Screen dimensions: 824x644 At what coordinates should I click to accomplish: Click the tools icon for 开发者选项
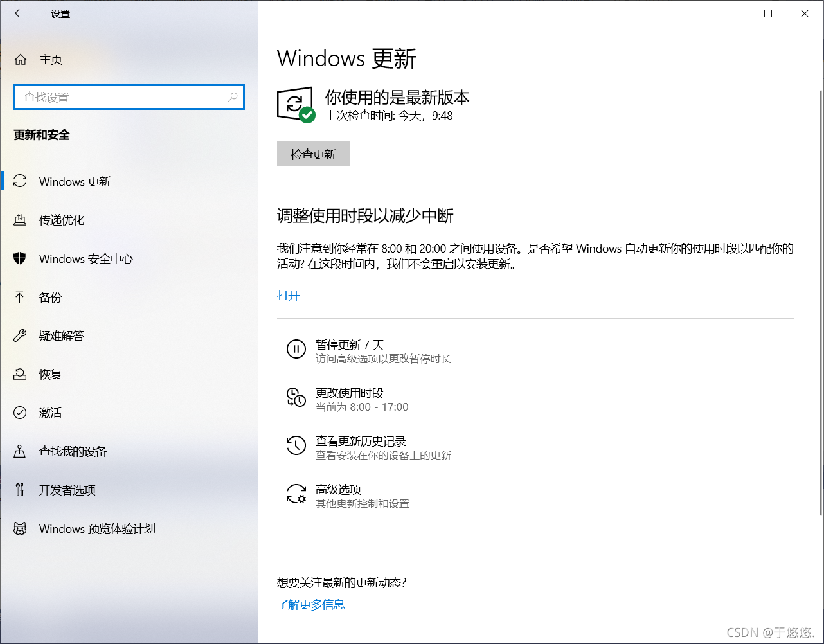(20, 490)
